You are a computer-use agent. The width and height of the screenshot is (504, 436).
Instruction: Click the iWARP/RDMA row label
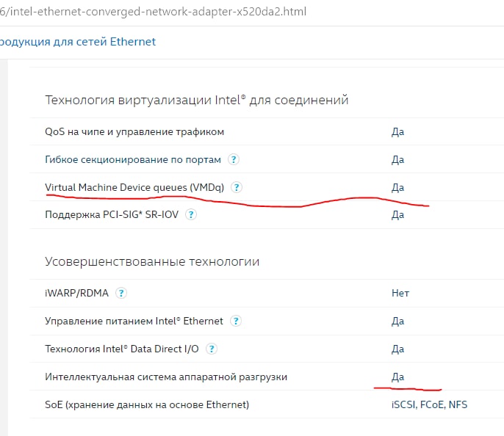coord(77,293)
